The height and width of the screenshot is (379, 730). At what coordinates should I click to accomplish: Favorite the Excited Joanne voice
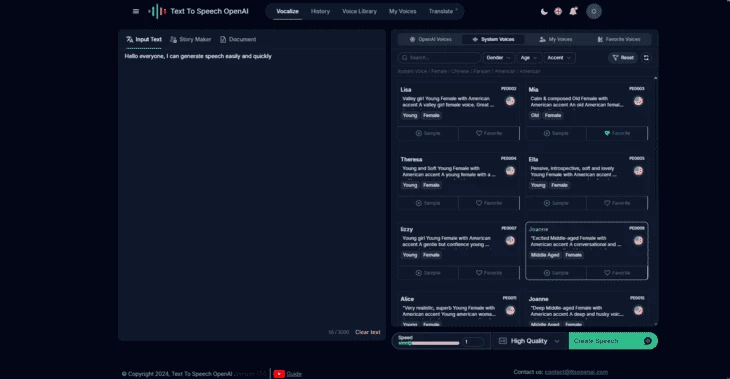(617, 273)
